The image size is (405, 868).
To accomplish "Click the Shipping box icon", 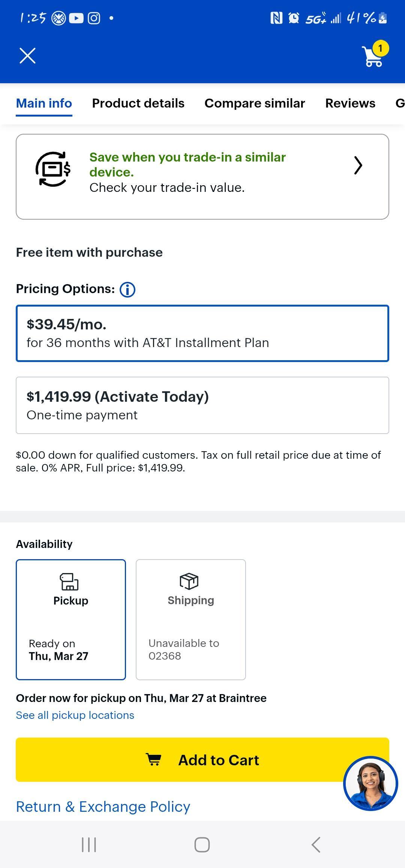I will pos(190,581).
